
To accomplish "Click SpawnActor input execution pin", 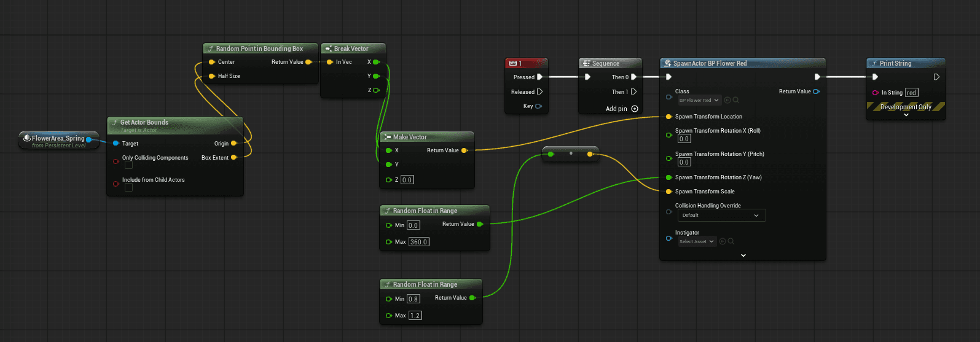I will pyautogui.click(x=668, y=77).
